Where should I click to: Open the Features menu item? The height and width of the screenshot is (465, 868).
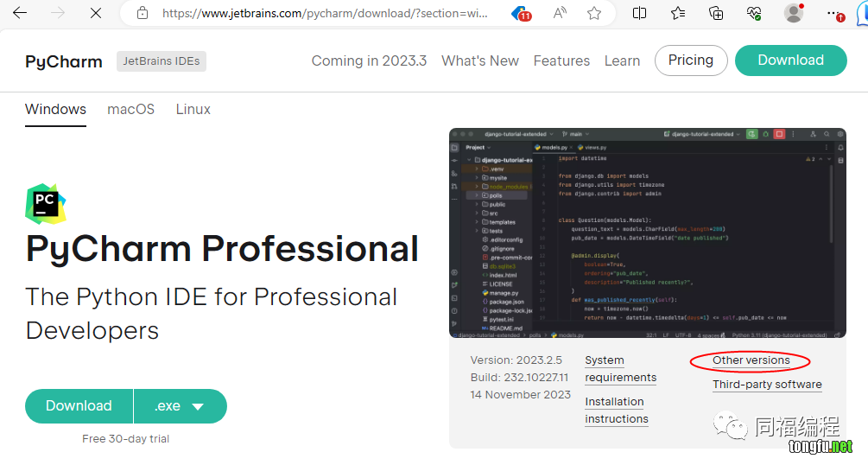coord(561,61)
